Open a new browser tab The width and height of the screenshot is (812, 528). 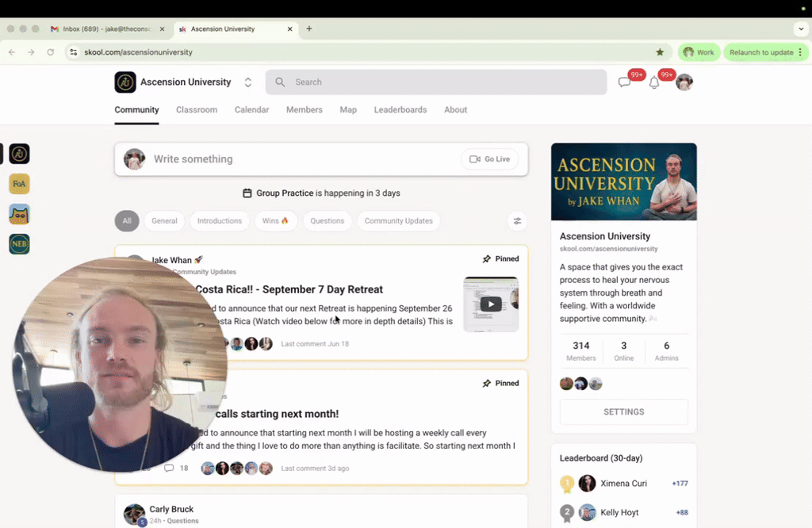coord(309,29)
